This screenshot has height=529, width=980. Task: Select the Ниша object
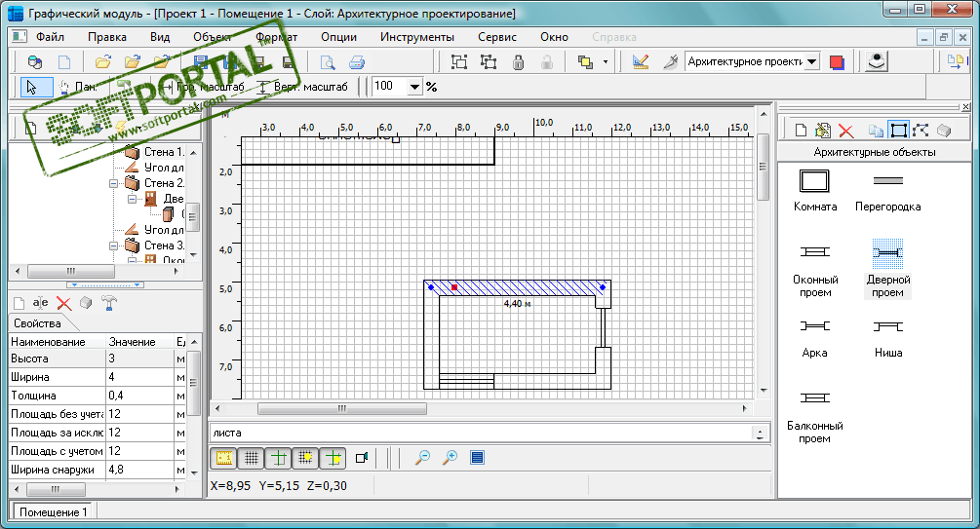[x=887, y=338]
